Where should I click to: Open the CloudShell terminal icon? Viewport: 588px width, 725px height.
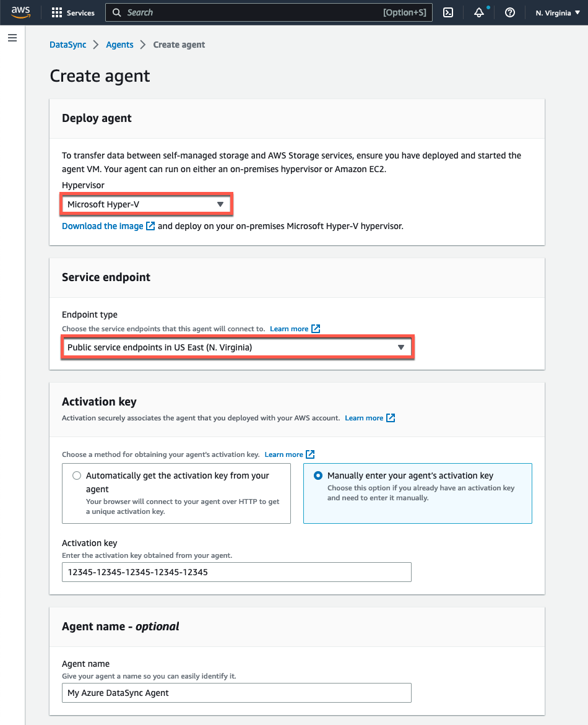pyautogui.click(x=448, y=12)
